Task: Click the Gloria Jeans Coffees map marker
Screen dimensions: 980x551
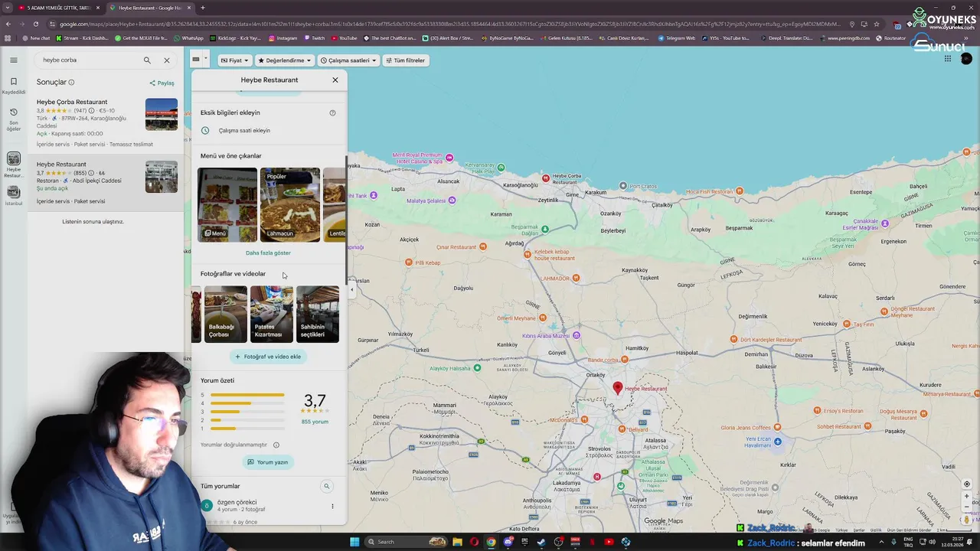Action: click(778, 427)
